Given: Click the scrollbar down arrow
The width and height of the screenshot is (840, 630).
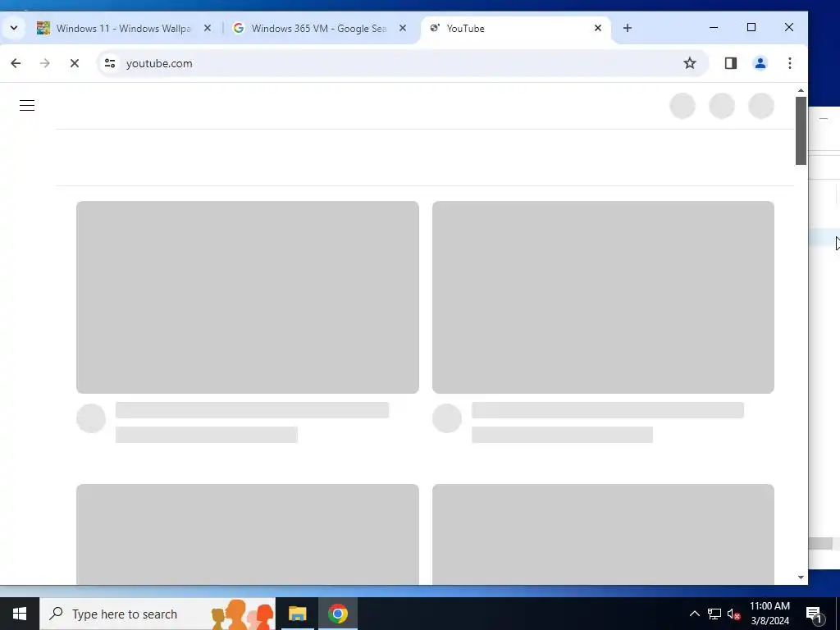Looking at the screenshot, I should [801, 577].
